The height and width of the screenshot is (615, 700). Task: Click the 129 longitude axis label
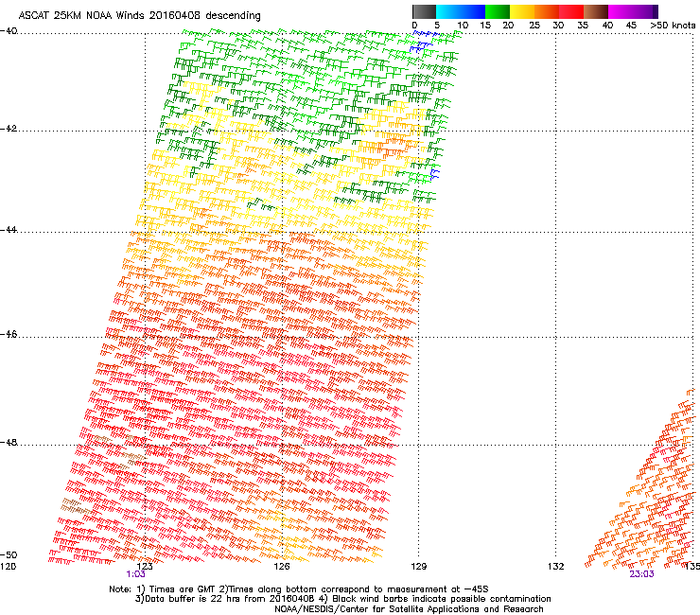click(418, 567)
